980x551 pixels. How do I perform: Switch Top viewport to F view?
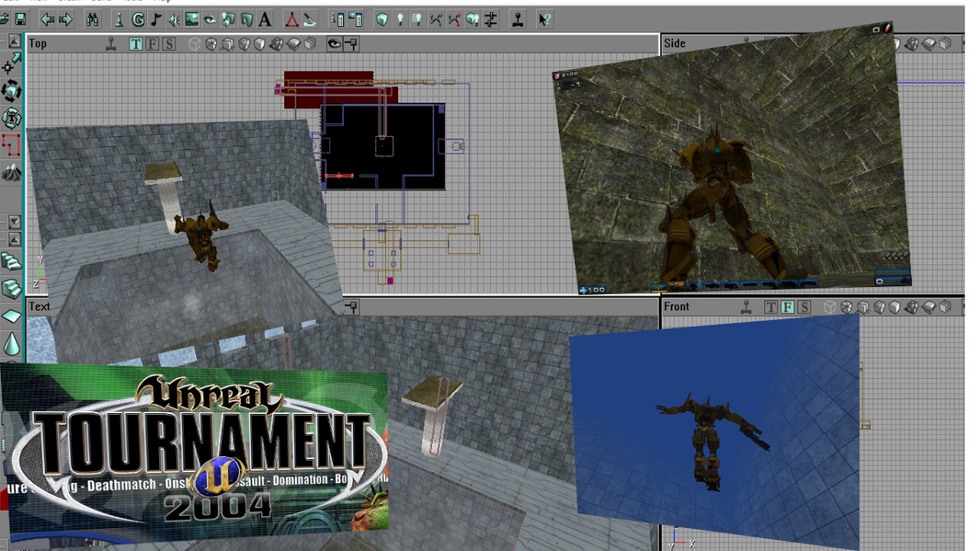click(152, 44)
